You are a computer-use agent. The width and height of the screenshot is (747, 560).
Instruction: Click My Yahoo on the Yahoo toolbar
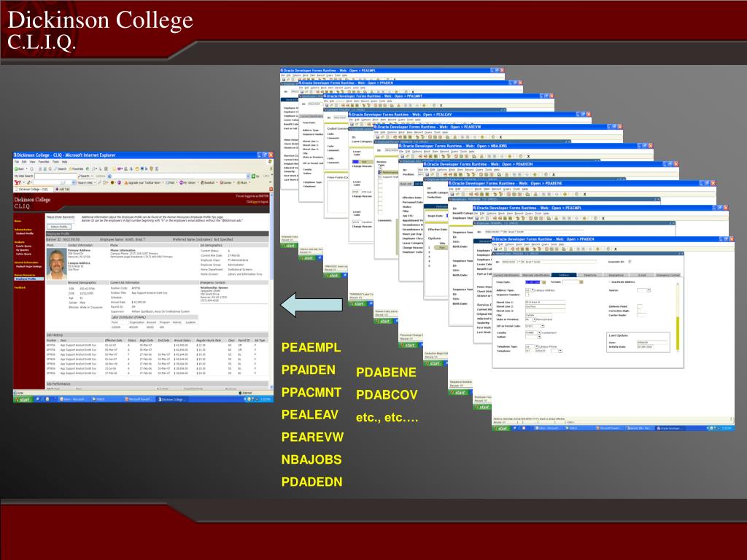[x=187, y=182]
